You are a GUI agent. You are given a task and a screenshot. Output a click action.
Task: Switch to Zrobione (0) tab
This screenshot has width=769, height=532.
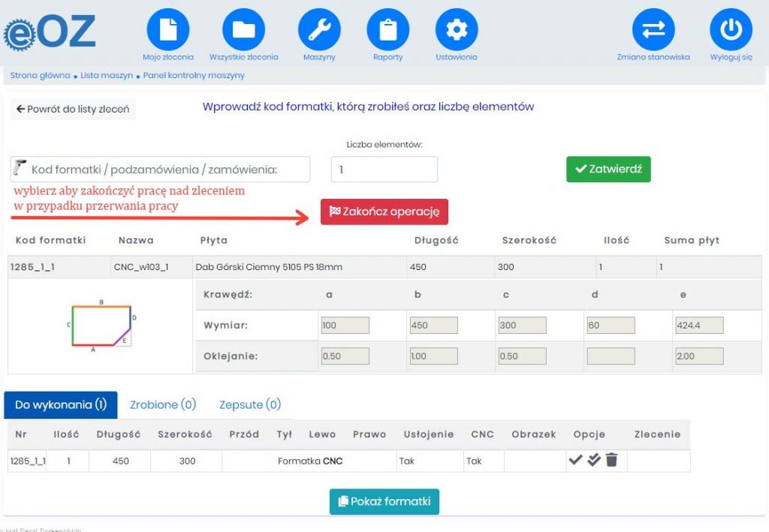tap(163, 404)
